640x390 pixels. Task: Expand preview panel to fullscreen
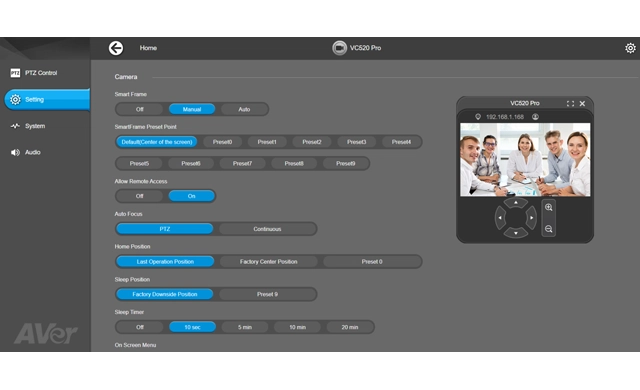click(570, 104)
